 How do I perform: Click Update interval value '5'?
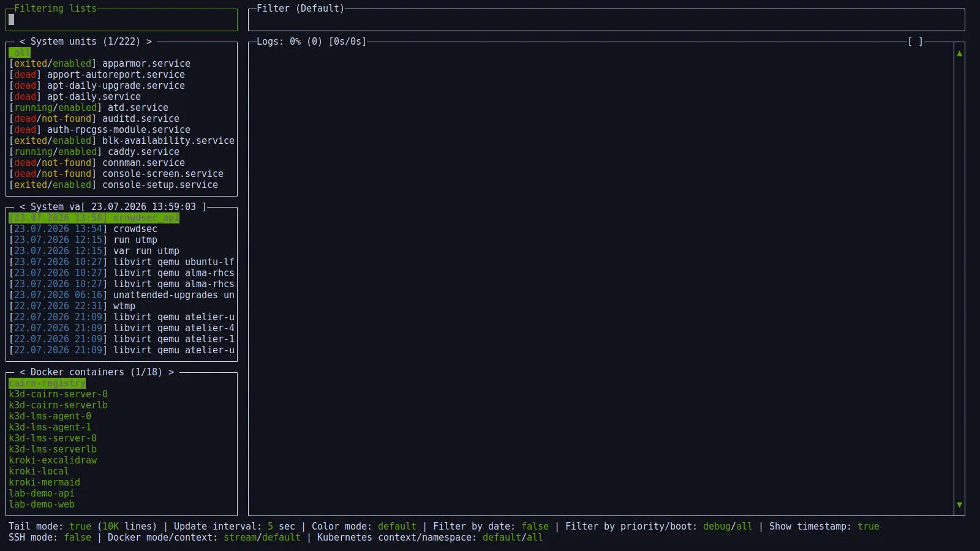tap(270, 527)
